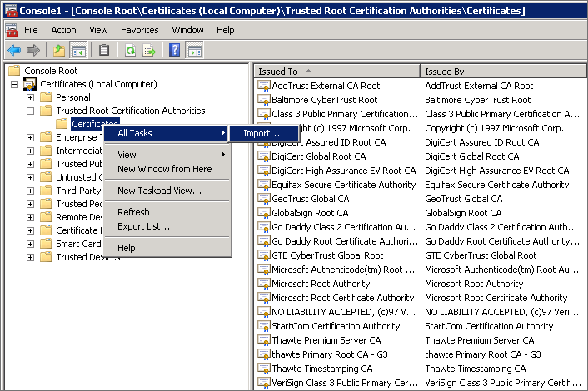Image resolution: width=588 pixels, height=391 pixels.
Task: Click the Microsoft Root Authority certificate icon
Action: [264, 284]
